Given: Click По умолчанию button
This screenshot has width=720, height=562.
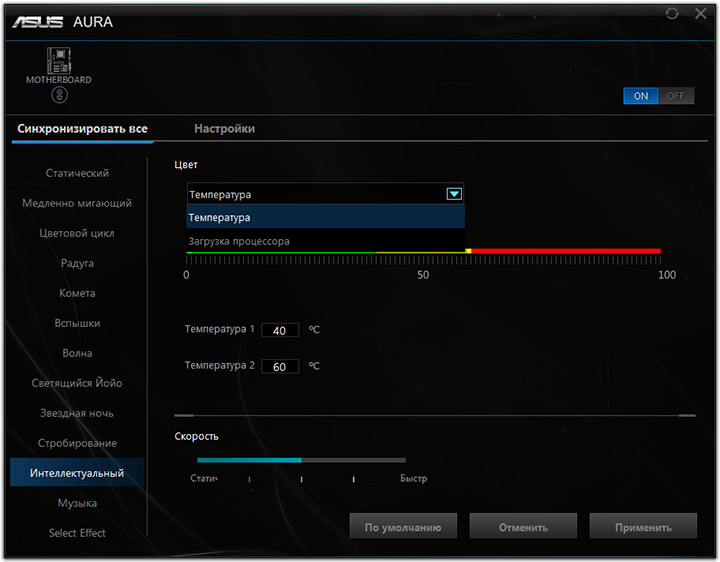Looking at the screenshot, I should (x=403, y=527).
